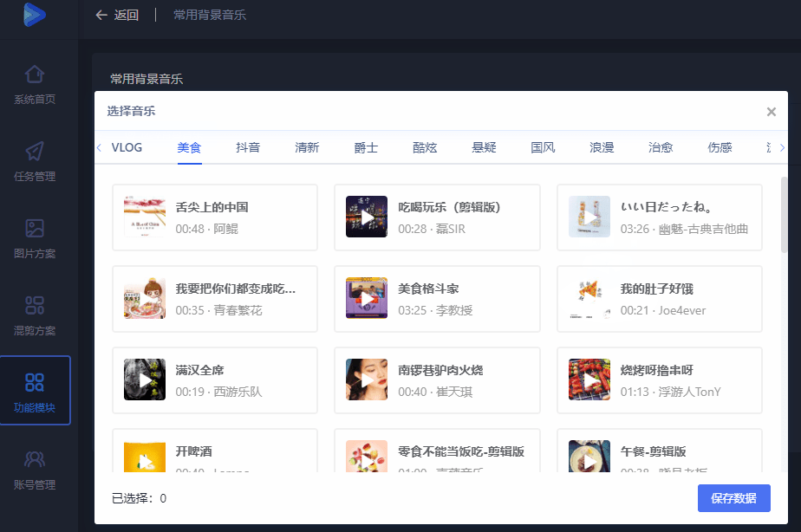Click 常用背景音乐 breadcrumb in top bar
Image resolution: width=801 pixels, height=532 pixels.
pyautogui.click(x=210, y=15)
